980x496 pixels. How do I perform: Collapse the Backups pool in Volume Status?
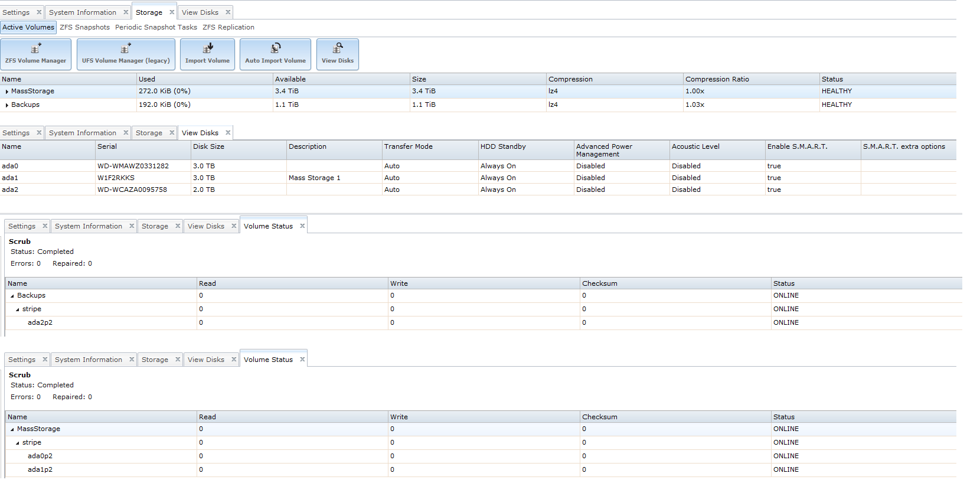[x=12, y=296]
